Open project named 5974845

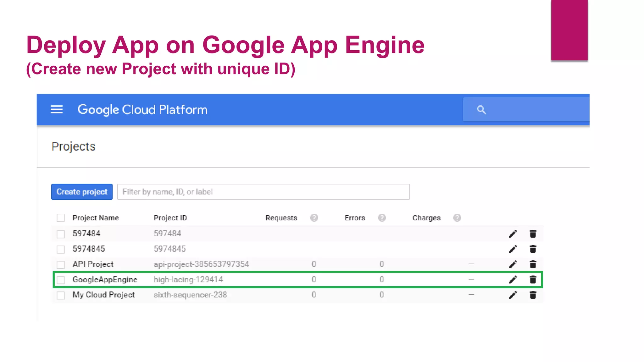click(x=89, y=249)
